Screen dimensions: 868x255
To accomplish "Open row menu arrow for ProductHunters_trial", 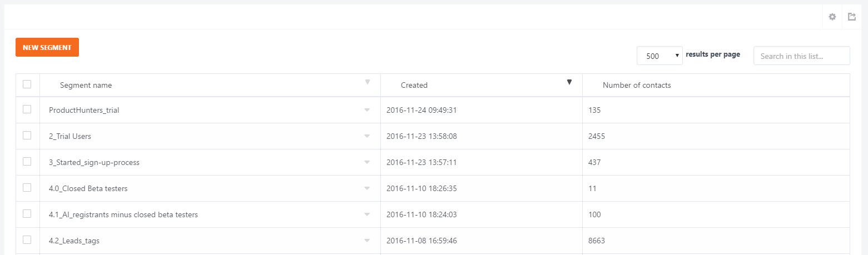I will click(x=367, y=110).
